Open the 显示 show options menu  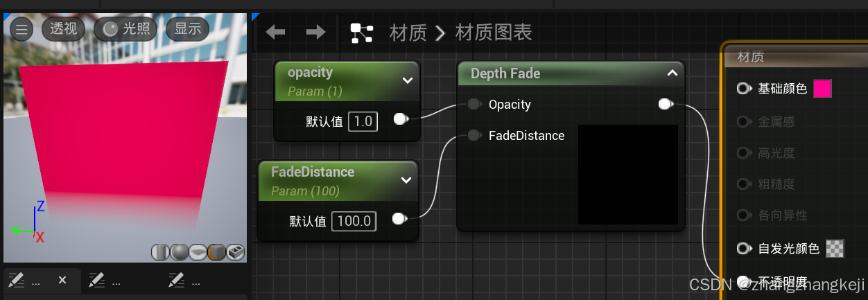188,29
